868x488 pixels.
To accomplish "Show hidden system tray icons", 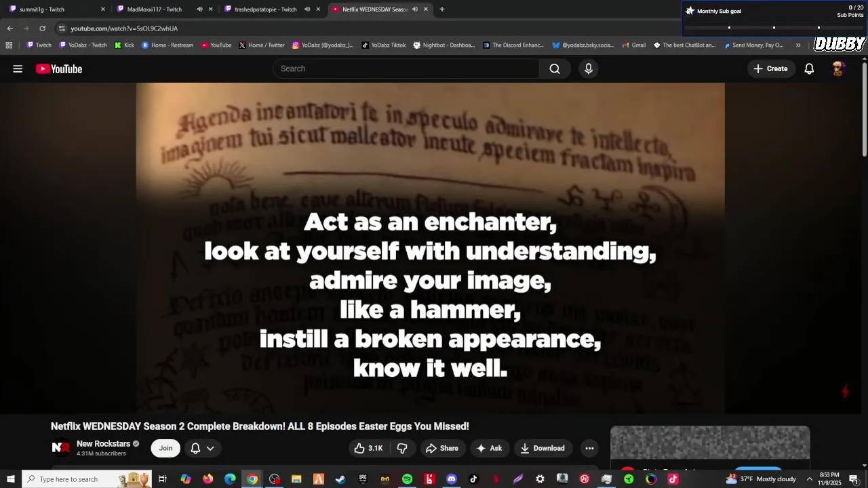I will pos(809,479).
